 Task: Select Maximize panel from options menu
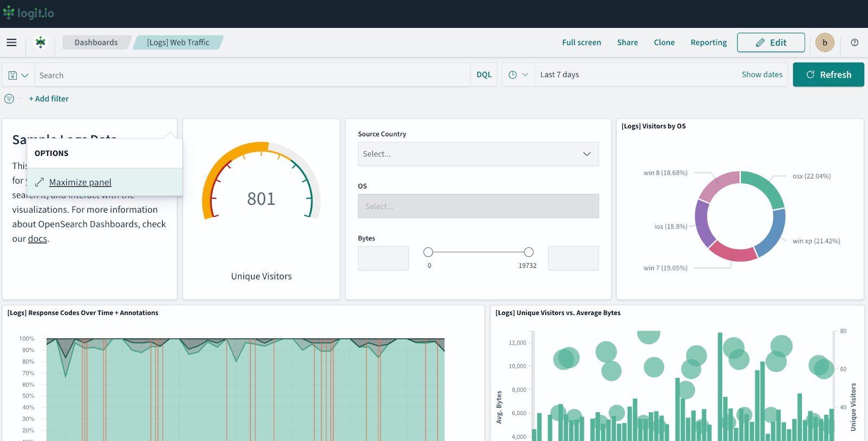(80, 182)
